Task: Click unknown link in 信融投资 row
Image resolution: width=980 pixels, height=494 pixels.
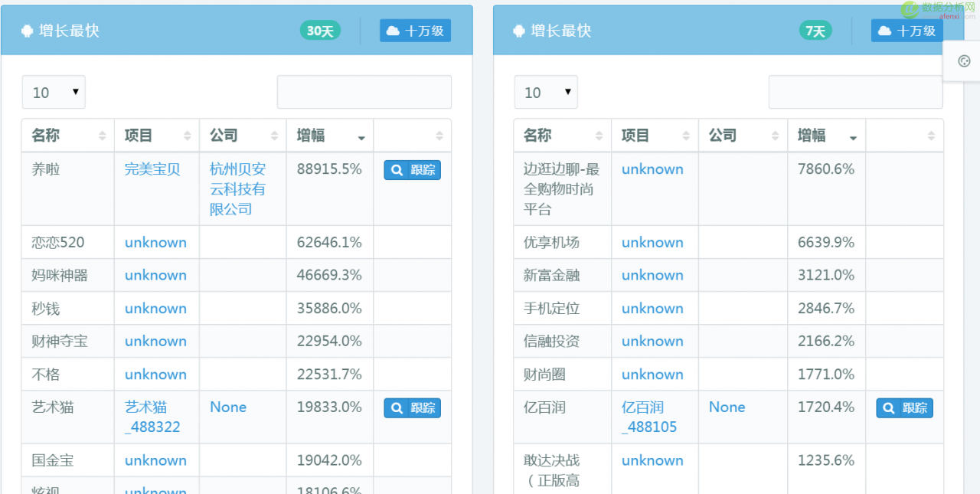Action: [x=652, y=342]
